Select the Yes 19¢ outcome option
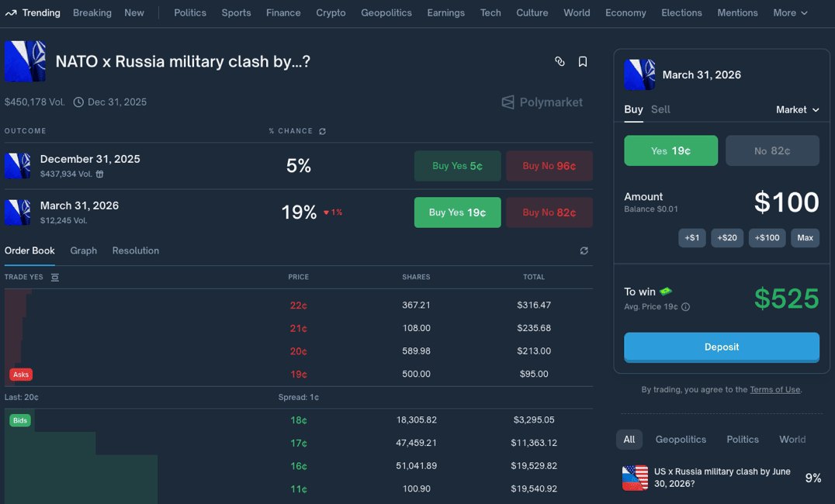The width and height of the screenshot is (835, 504). click(x=670, y=150)
